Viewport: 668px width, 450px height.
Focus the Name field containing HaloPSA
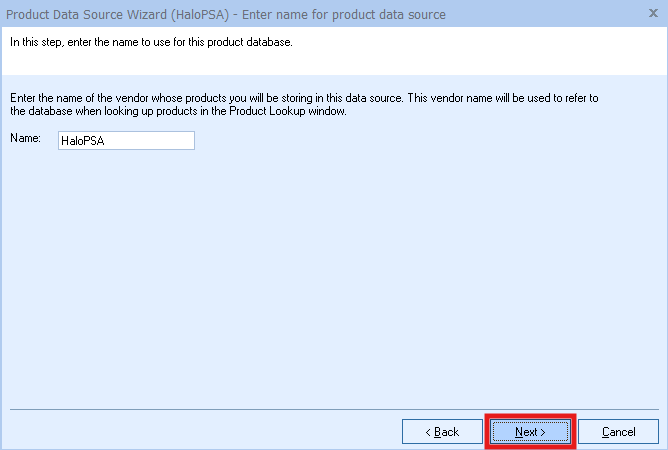(125, 141)
